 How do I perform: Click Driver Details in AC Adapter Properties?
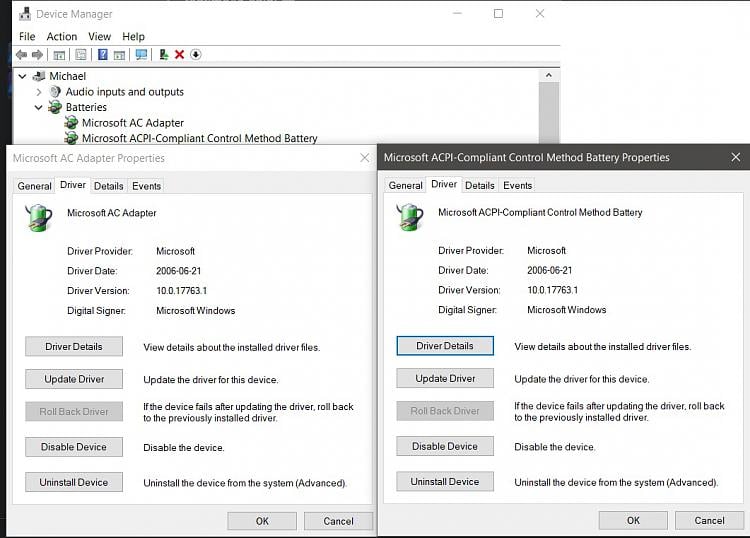pos(74,347)
